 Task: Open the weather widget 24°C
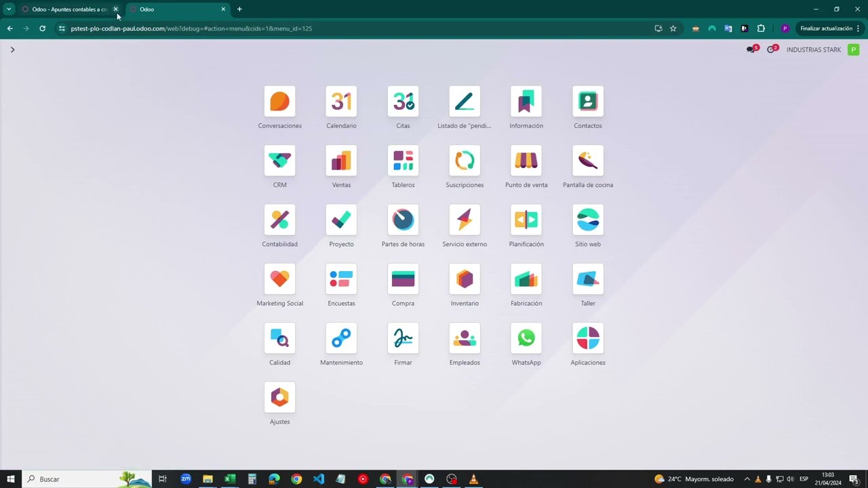tap(694, 479)
